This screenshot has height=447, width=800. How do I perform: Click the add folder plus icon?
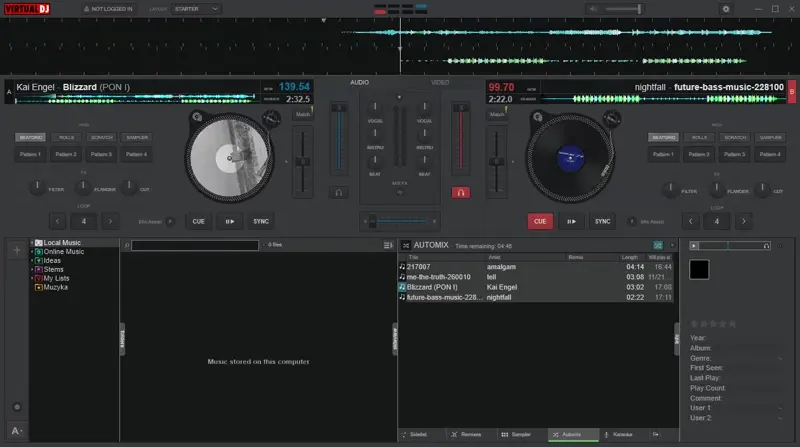17,250
